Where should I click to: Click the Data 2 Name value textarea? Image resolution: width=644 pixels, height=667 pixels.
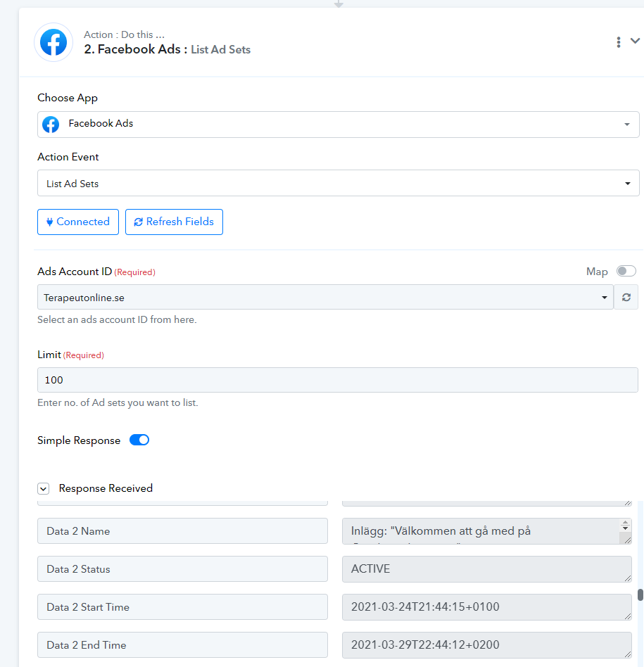tap(486, 531)
